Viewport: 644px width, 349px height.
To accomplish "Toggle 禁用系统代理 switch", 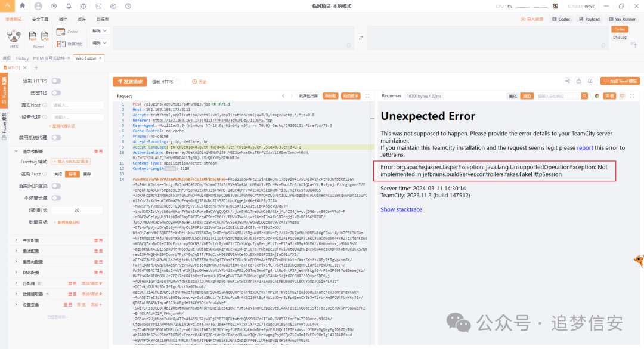I will click(x=56, y=137).
